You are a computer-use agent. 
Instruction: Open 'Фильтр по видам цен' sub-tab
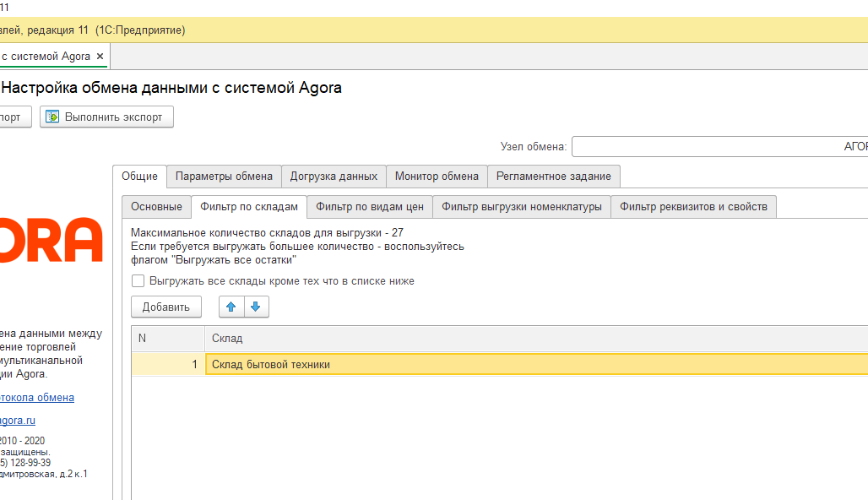[370, 207]
